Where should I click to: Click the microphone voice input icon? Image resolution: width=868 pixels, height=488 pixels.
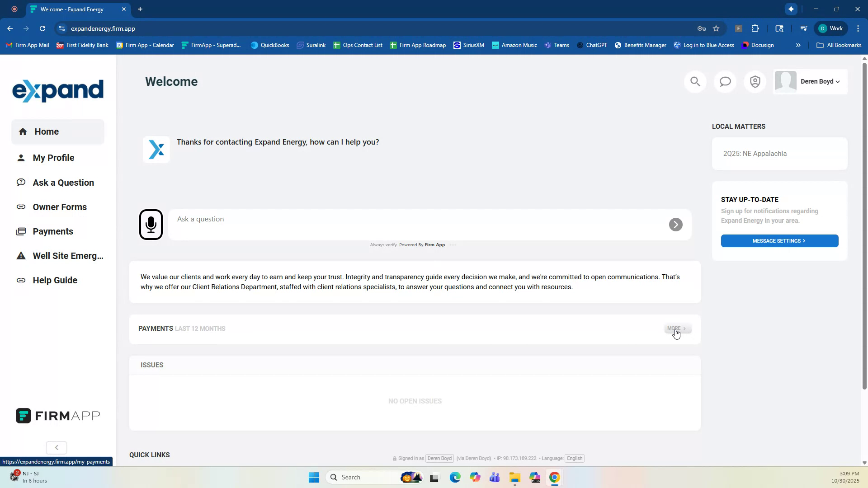(151, 224)
